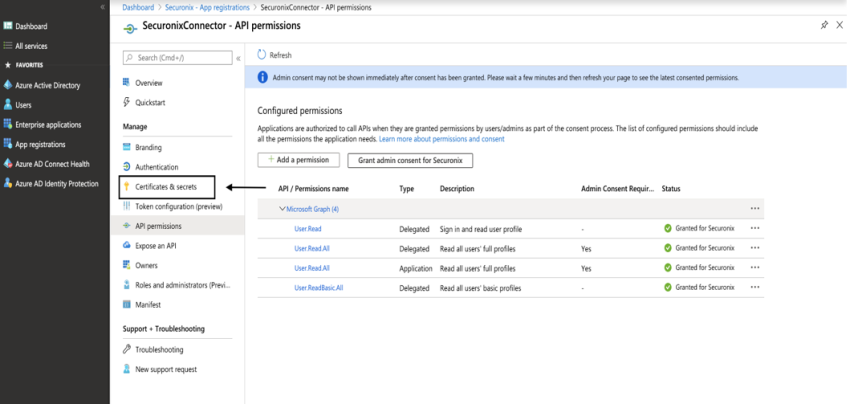Viewport: 850px width, 404px height.
Task: Click the Search (Cmd+/) input field
Action: pos(180,58)
